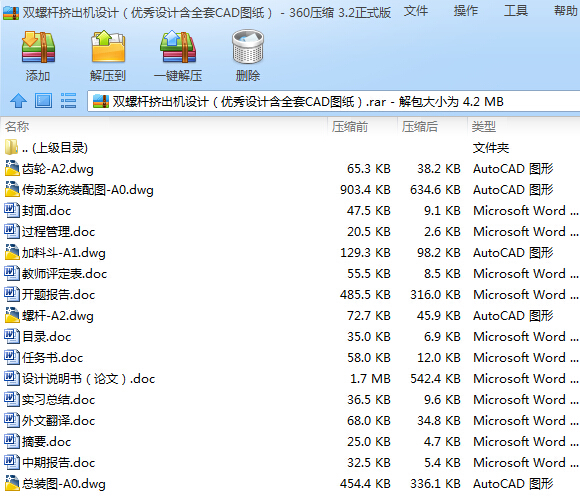
Task: Click the 45.9 KB compressed size cell
Action: tap(439, 316)
